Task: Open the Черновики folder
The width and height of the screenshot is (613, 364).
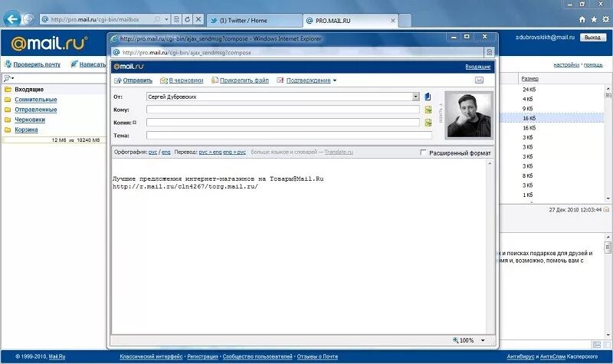Action: tap(30, 120)
